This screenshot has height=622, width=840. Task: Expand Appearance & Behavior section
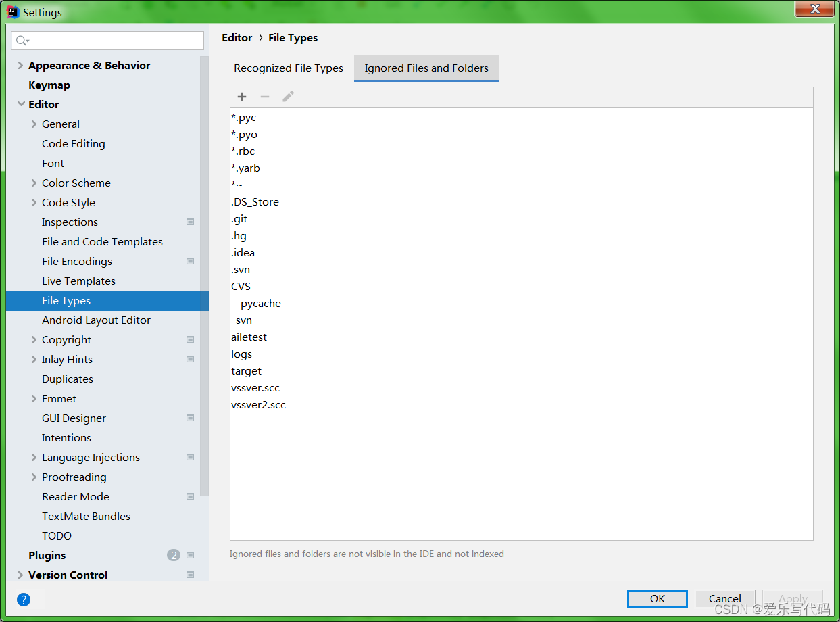(x=21, y=65)
